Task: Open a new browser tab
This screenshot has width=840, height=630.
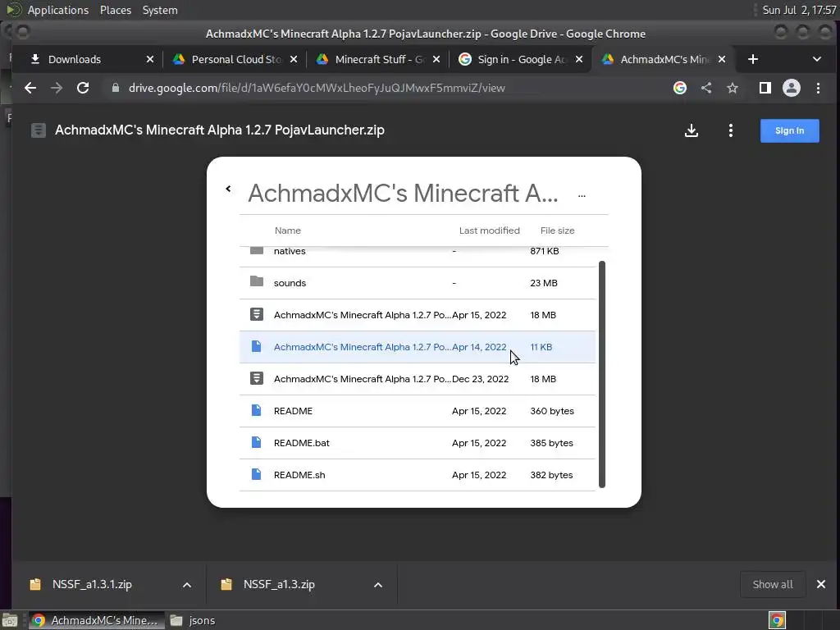Action: coord(753,59)
